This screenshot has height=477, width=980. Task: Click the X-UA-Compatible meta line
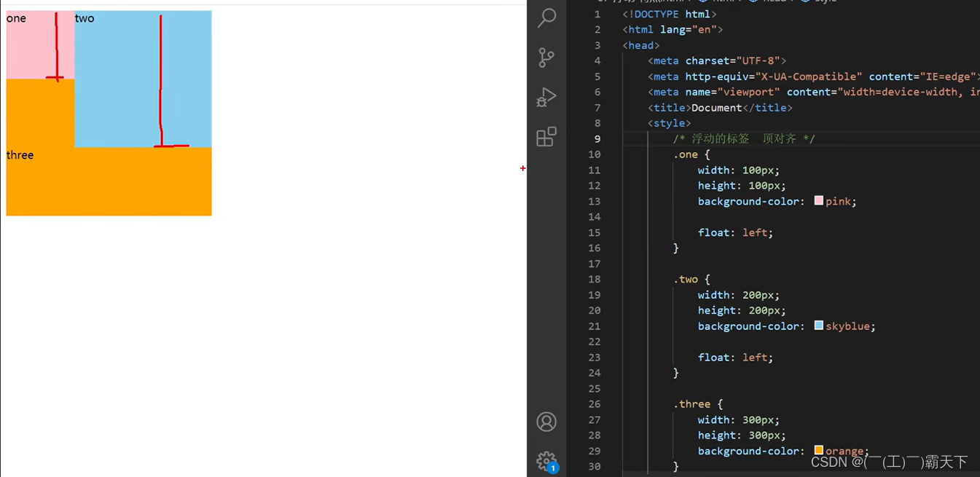coord(814,76)
